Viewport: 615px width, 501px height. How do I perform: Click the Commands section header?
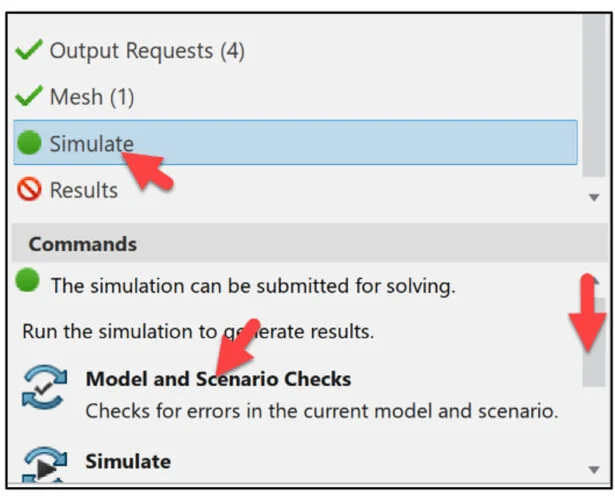click(83, 244)
